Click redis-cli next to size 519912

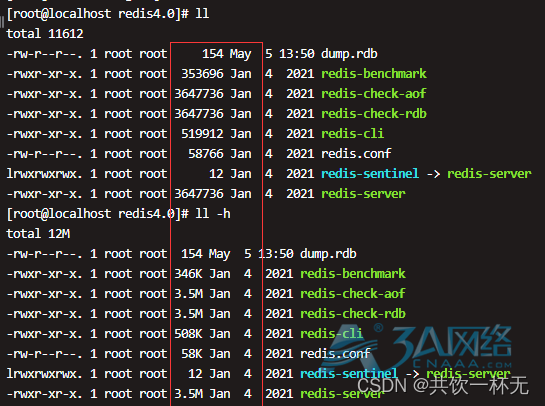coord(352,134)
